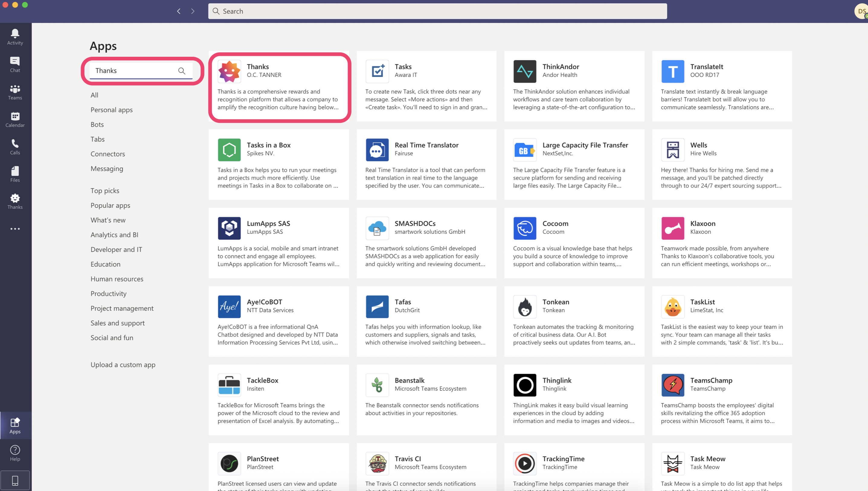Select the Productivity category
This screenshot has height=491, width=868.
[x=108, y=294]
